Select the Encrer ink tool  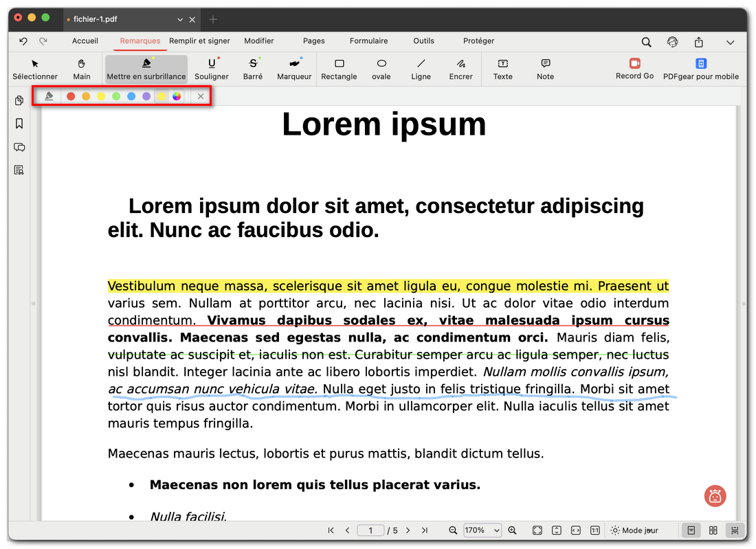tap(460, 69)
